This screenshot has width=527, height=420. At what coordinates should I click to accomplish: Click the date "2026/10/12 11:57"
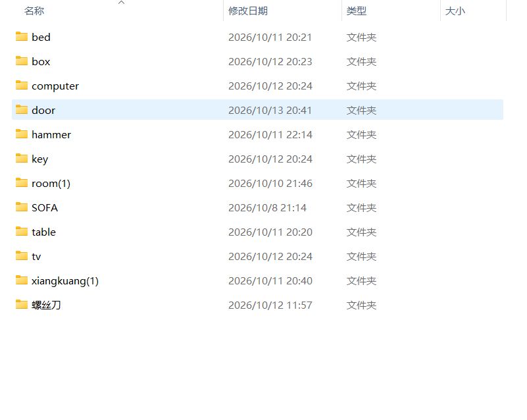pyautogui.click(x=270, y=305)
